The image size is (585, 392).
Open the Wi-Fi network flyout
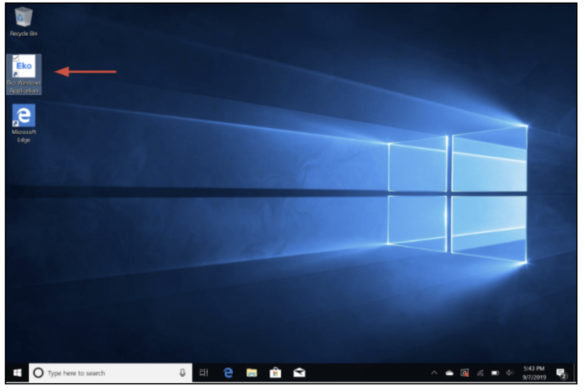point(480,373)
